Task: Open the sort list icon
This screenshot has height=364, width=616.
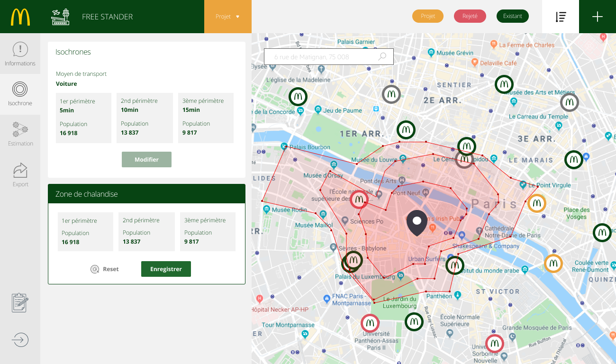Action: pyautogui.click(x=561, y=17)
